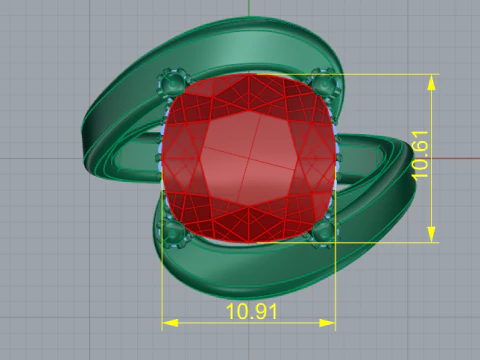Select the bottom-right prong of the setting
This screenshot has height=360, width=480.
[x=323, y=233]
